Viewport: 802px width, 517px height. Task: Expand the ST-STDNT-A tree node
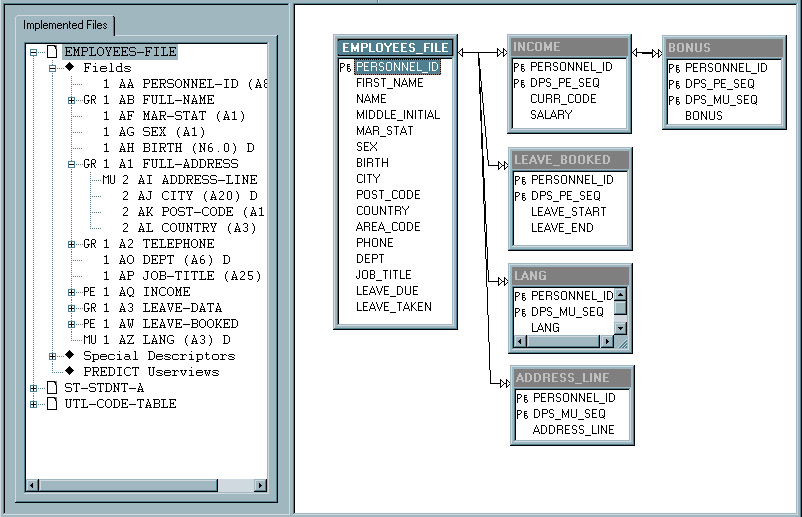pyautogui.click(x=34, y=388)
